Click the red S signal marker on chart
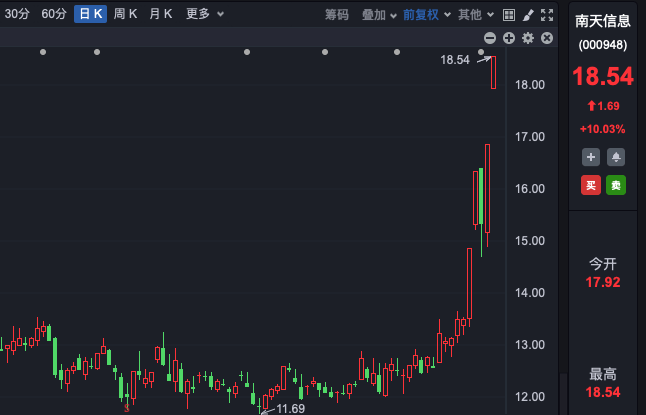Viewport: 646px width, 415px height. (x=127, y=408)
